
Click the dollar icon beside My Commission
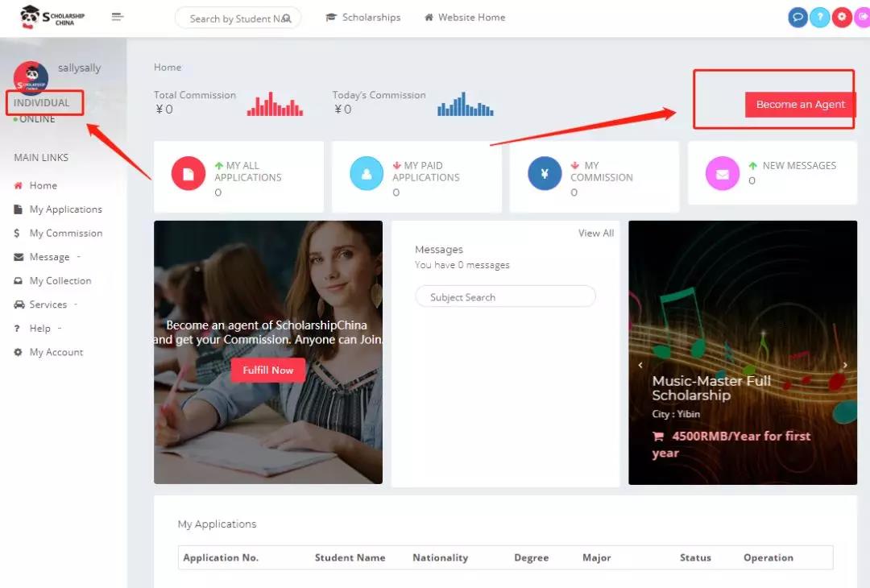[17, 233]
